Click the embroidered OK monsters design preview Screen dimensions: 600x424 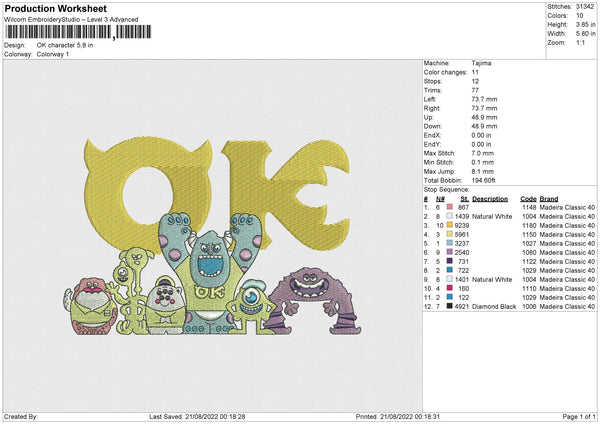213,236
